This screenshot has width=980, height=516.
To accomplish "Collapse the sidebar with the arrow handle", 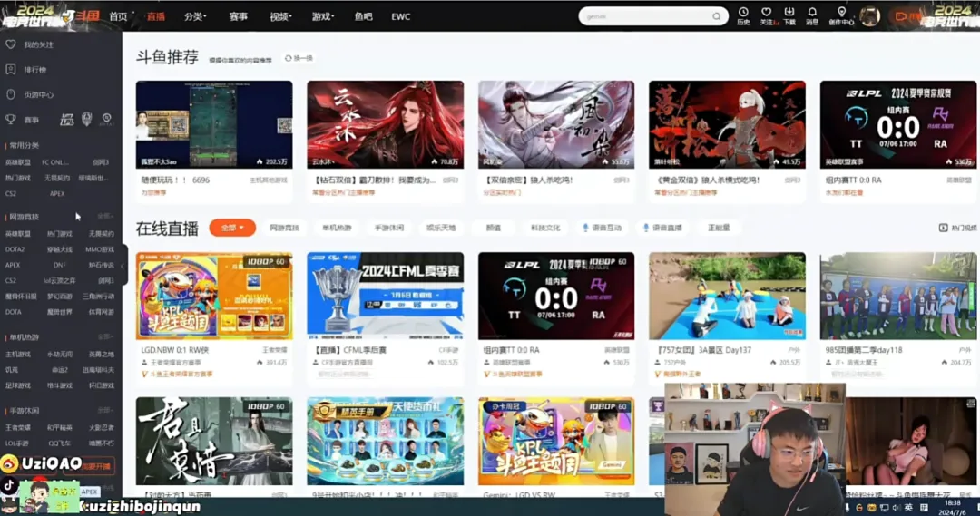I will (x=123, y=266).
